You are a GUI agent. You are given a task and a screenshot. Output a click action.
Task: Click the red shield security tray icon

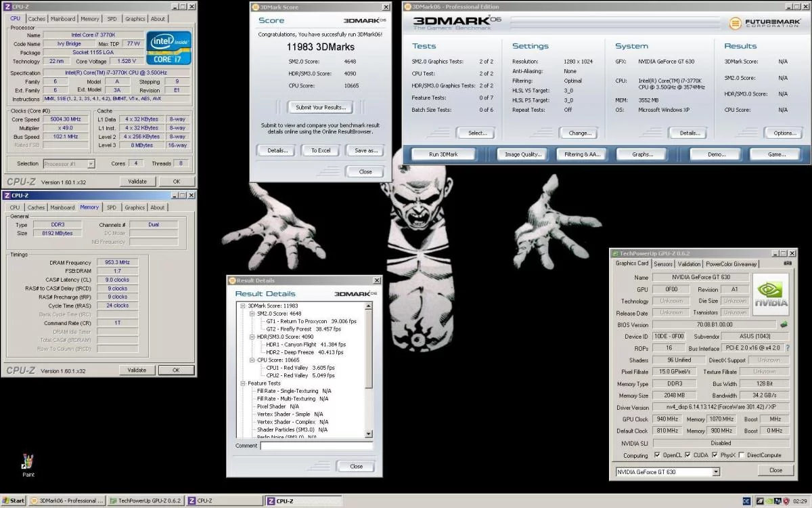pos(786,501)
